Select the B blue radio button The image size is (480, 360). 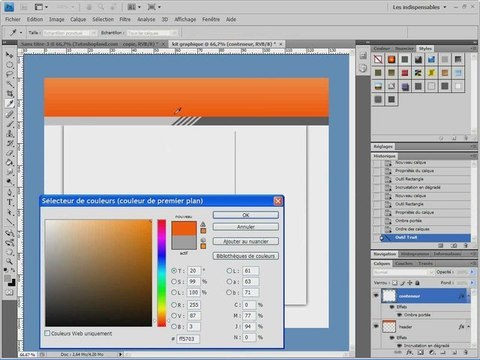(174, 326)
